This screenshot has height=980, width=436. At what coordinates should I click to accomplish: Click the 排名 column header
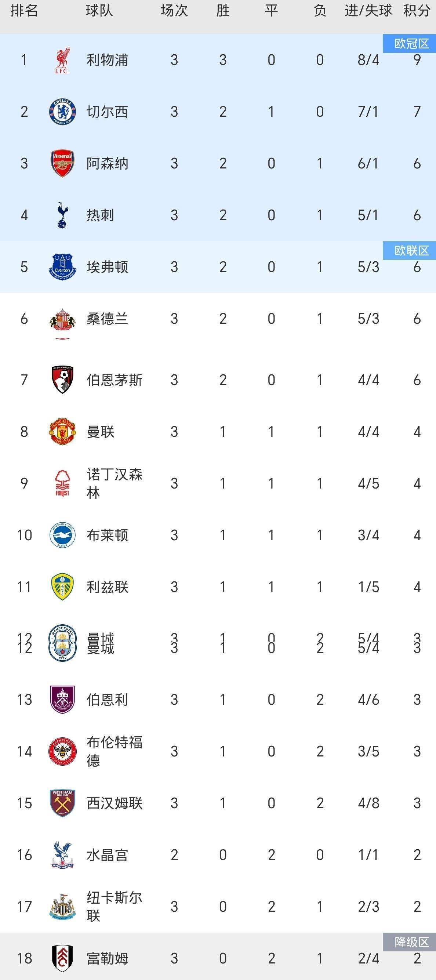click(24, 11)
